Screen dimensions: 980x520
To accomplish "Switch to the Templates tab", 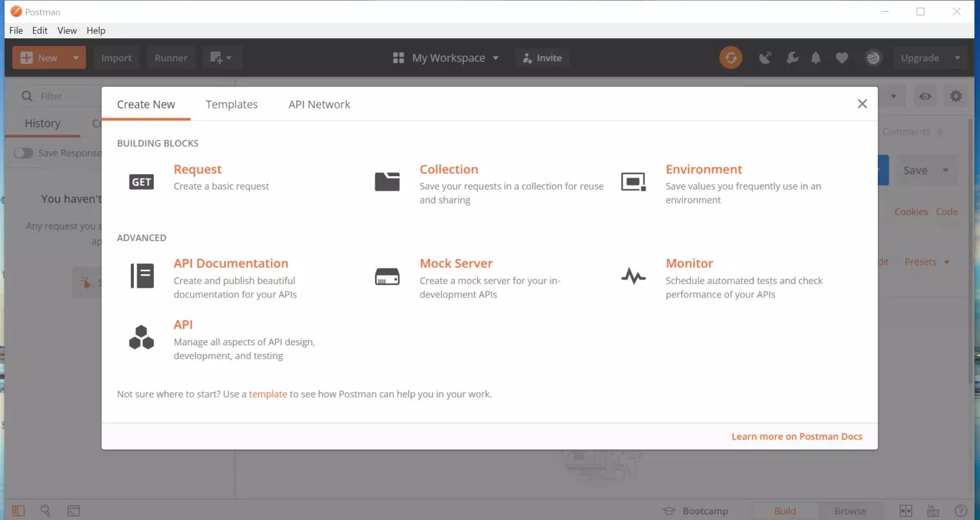I will click(232, 104).
